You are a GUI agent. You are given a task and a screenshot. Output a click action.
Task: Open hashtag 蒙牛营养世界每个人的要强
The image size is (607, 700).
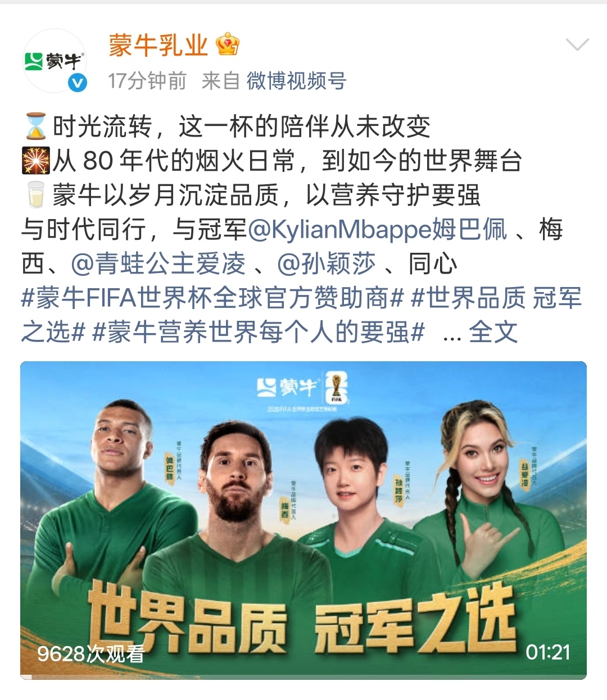(x=258, y=332)
